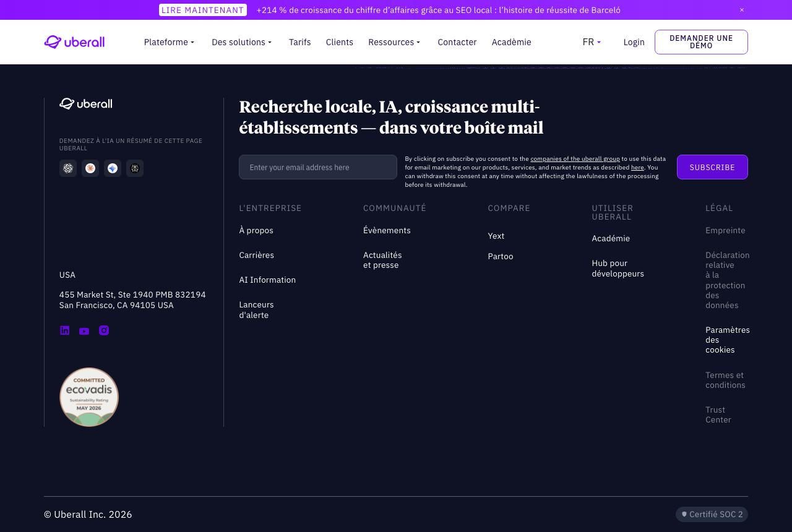This screenshot has width=792, height=532.
Task: Open the YouTube channel icon
Action: [x=84, y=331]
